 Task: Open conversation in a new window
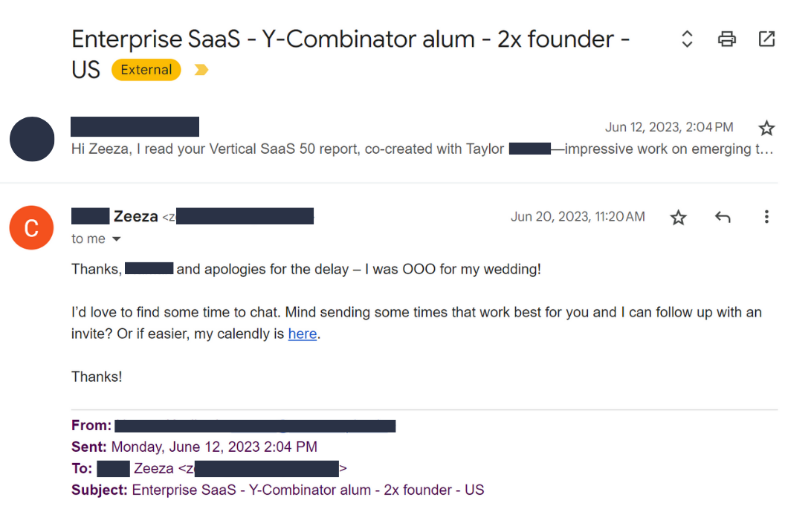point(766,39)
